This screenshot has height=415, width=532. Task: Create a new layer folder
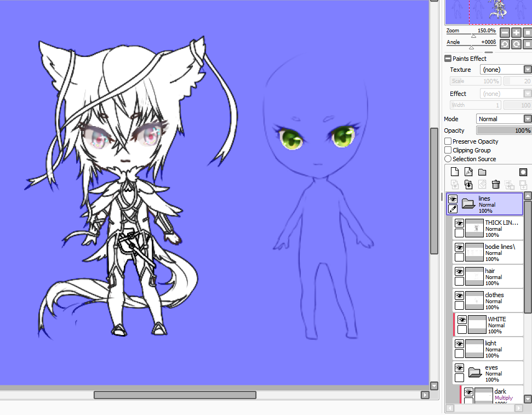[482, 172]
